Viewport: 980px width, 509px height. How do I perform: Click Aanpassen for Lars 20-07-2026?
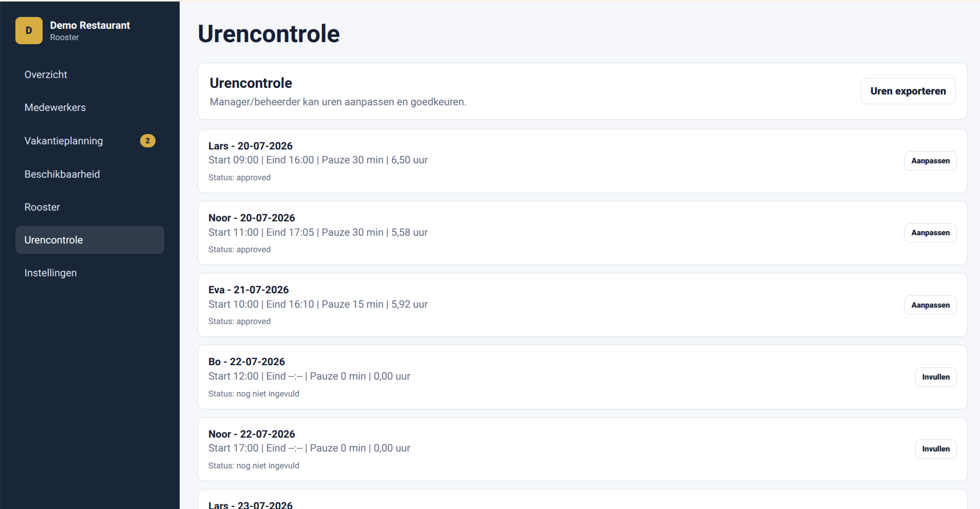pyautogui.click(x=930, y=161)
